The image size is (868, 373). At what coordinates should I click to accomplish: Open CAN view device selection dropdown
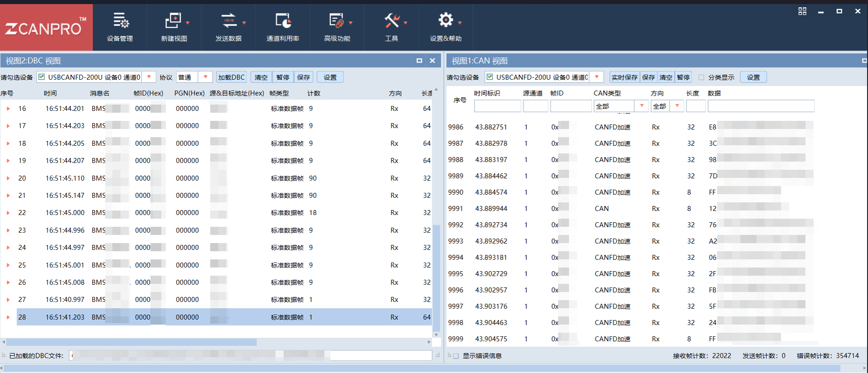point(597,77)
